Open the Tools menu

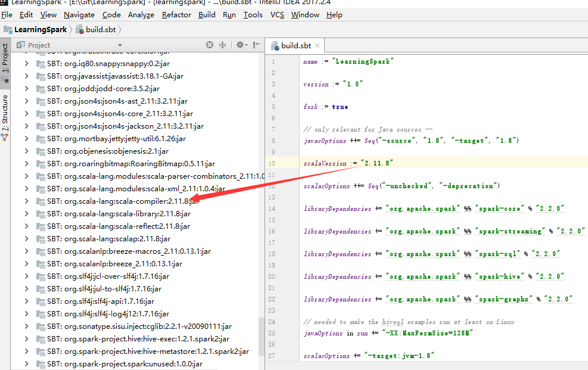(x=253, y=15)
